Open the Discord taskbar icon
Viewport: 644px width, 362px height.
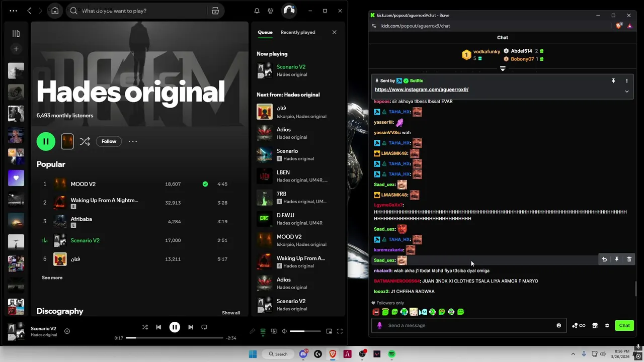[x=303, y=354]
